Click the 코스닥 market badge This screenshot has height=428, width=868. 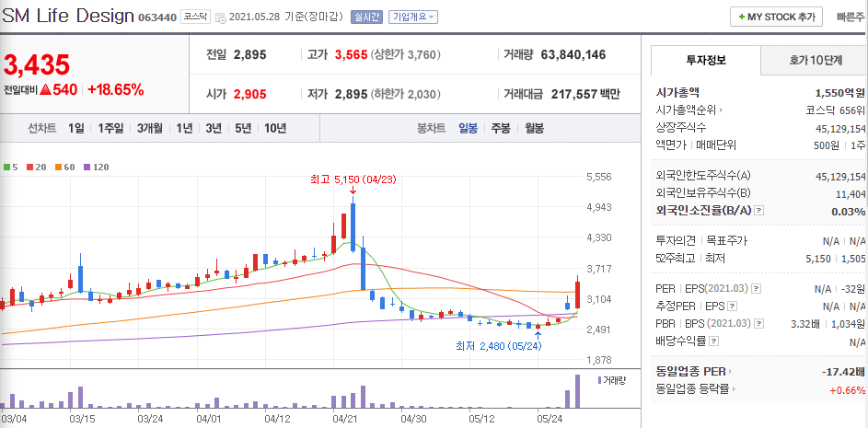[196, 17]
